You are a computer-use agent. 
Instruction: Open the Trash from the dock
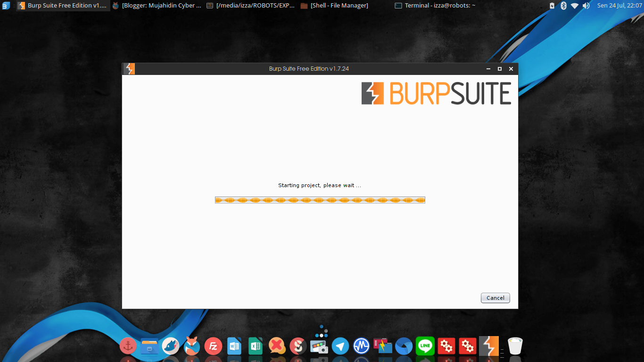coord(515,346)
